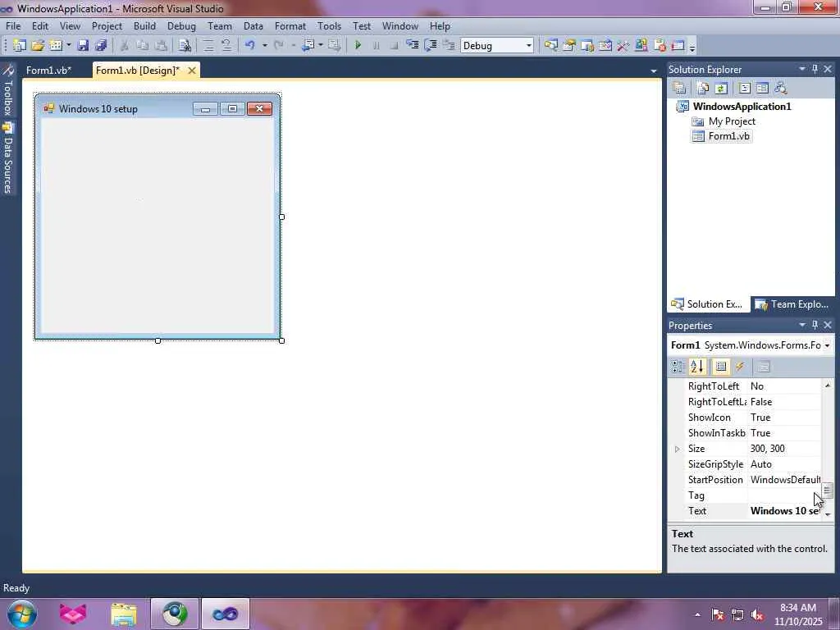840x630 pixels.
Task: Click the Property Pages icon in Properties
Action: point(764,367)
